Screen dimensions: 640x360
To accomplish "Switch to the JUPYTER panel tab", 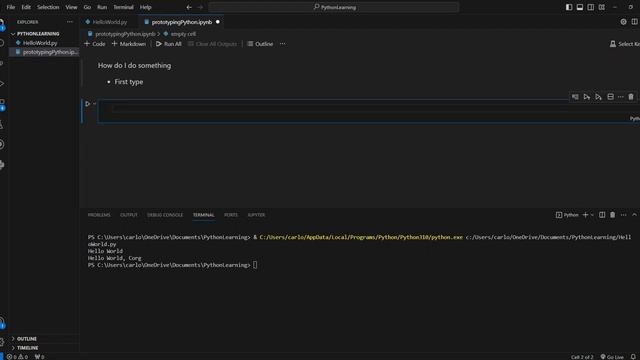I will coord(256,215).
